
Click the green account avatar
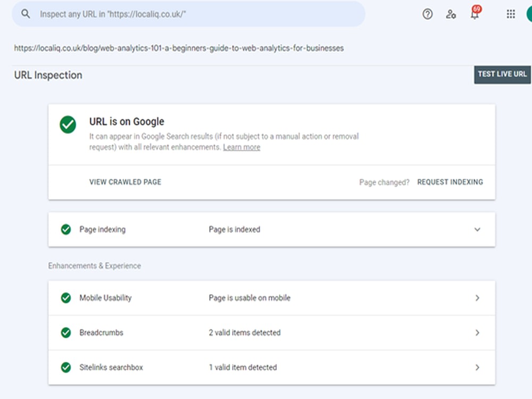click(529, 14)
